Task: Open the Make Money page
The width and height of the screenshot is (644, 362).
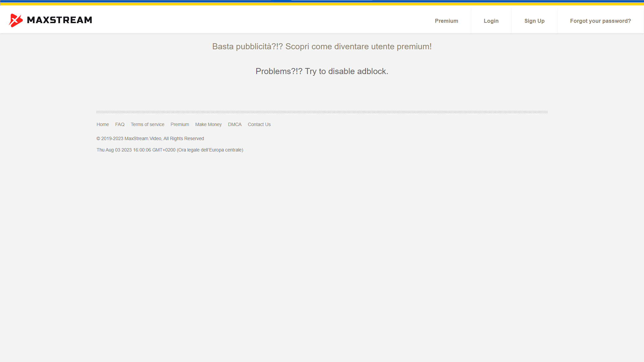Action: [208, 124]
